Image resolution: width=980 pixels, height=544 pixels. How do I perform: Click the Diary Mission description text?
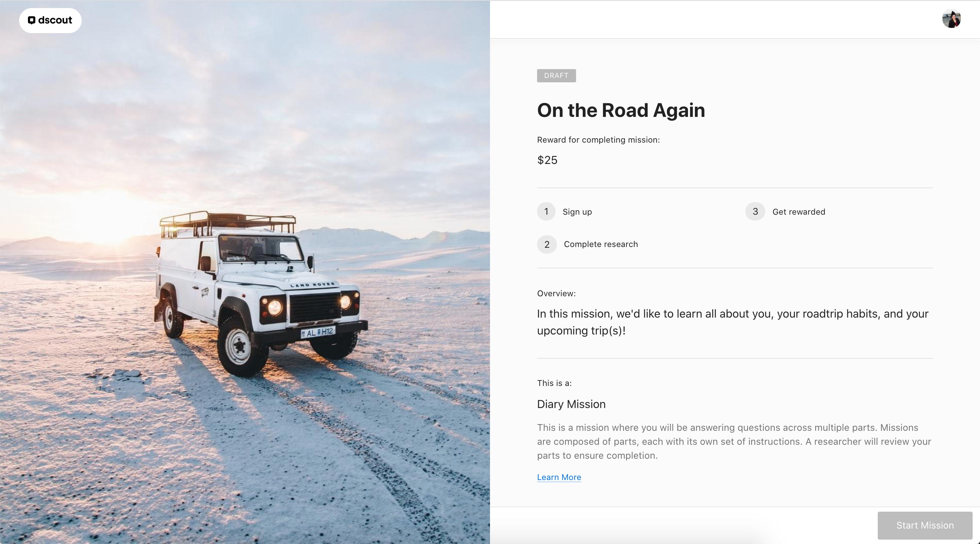[x=734, y=441]
